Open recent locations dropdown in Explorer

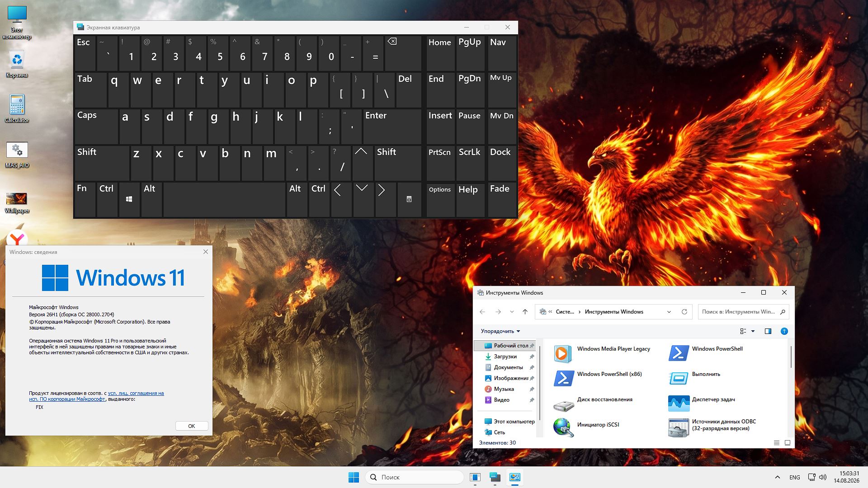tap(512, 312)
